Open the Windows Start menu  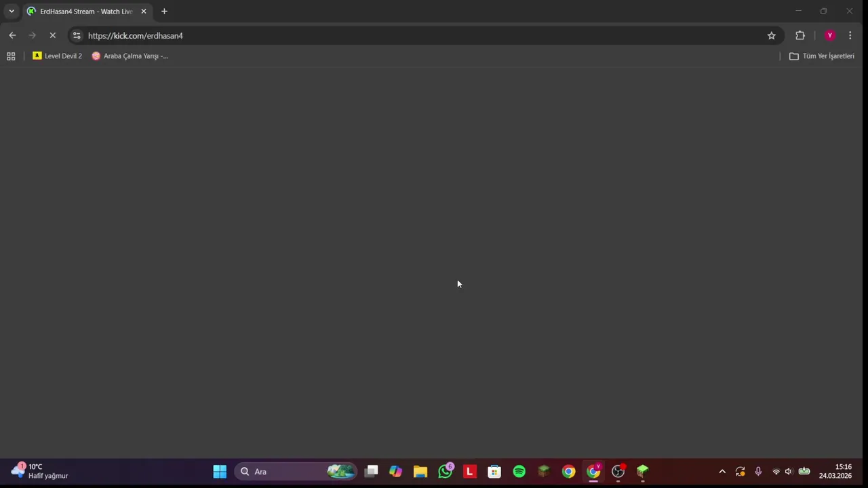coord(220,472)
